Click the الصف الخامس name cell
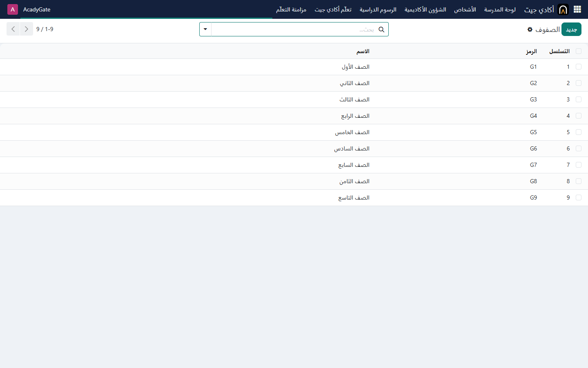Image resolution: width=588 pixels, height=368 pixels. click(x=352, y=132)
